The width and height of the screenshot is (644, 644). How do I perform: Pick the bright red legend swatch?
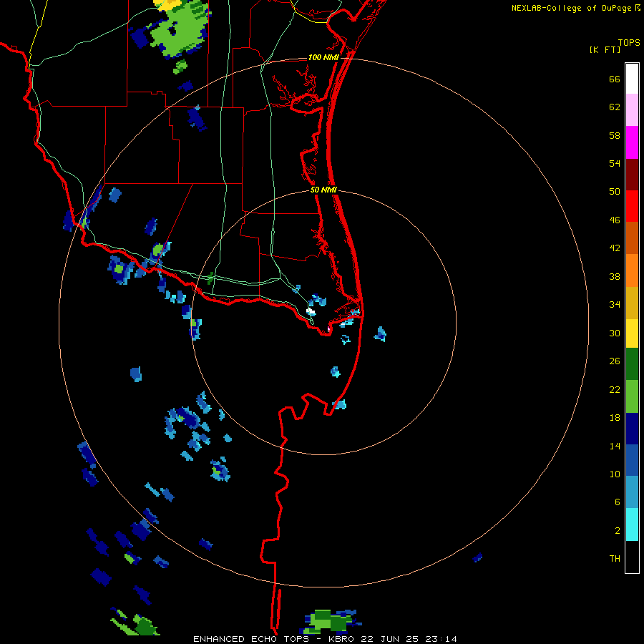click(x=632, y=206)
